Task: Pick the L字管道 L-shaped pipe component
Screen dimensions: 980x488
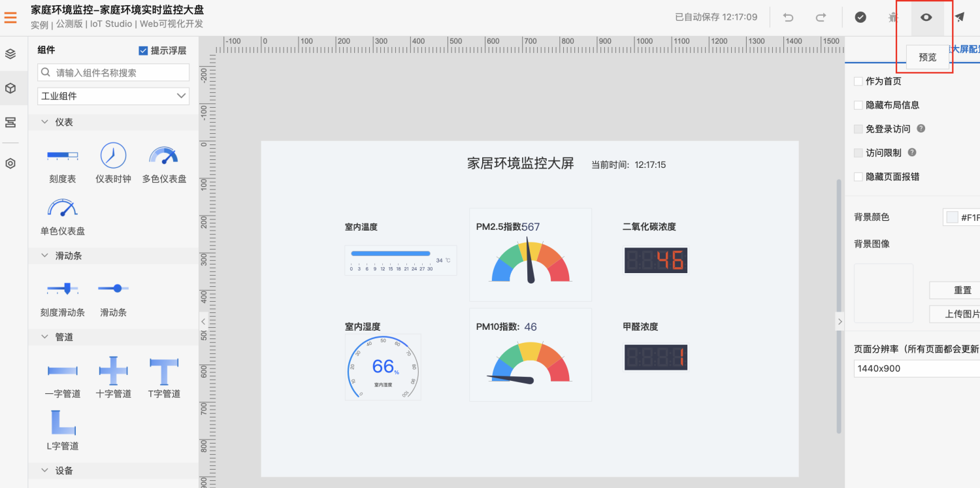Action: coord(63,430)
